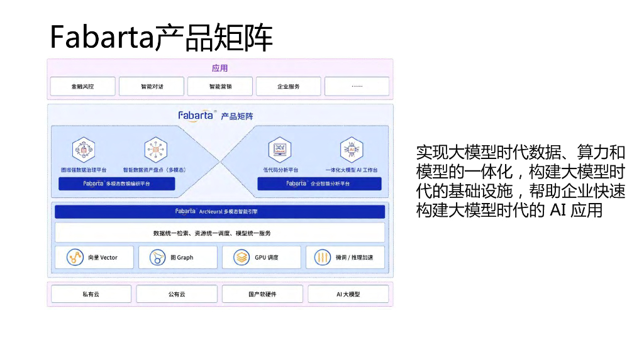Screen dimensions: 644x362
Task: Click the Fabarta 多模态数据编织平台 blue bar
Action: [116, 184]
